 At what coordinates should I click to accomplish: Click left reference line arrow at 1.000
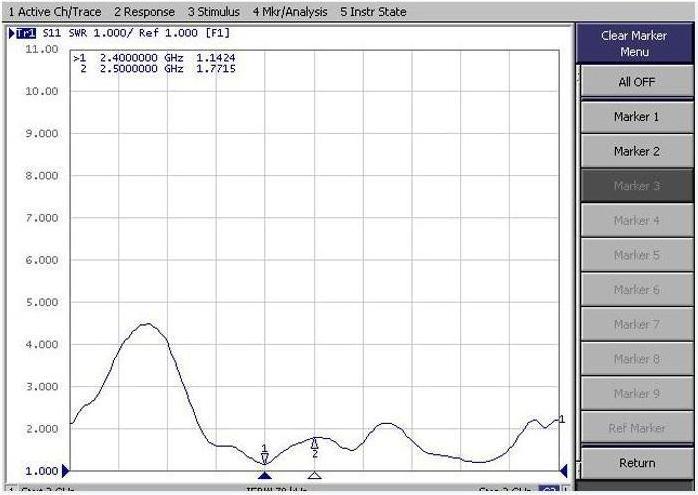tap(66, 470)
